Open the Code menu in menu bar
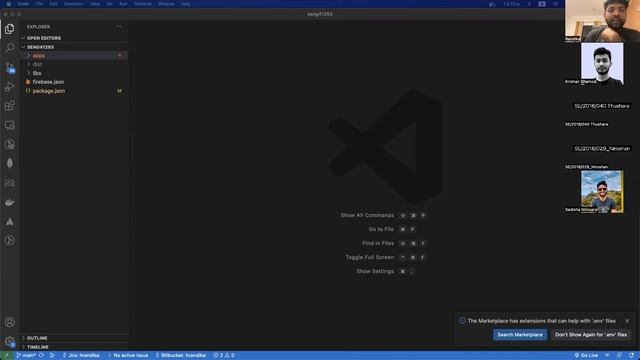Image resolution: width=640 pixels, height=360 pixels. [23, 4]
